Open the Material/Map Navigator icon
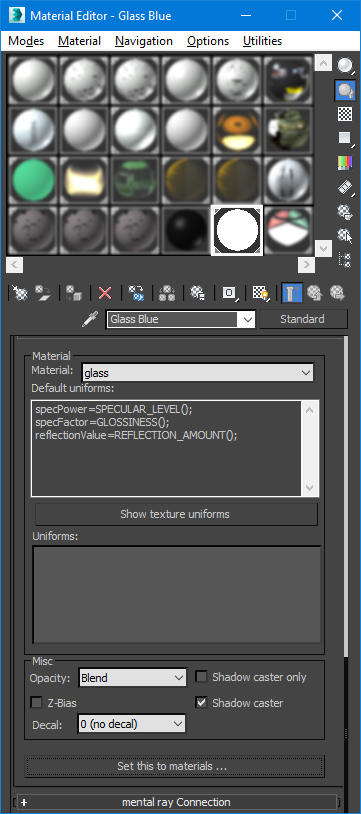361x814 pixels. 345,259
